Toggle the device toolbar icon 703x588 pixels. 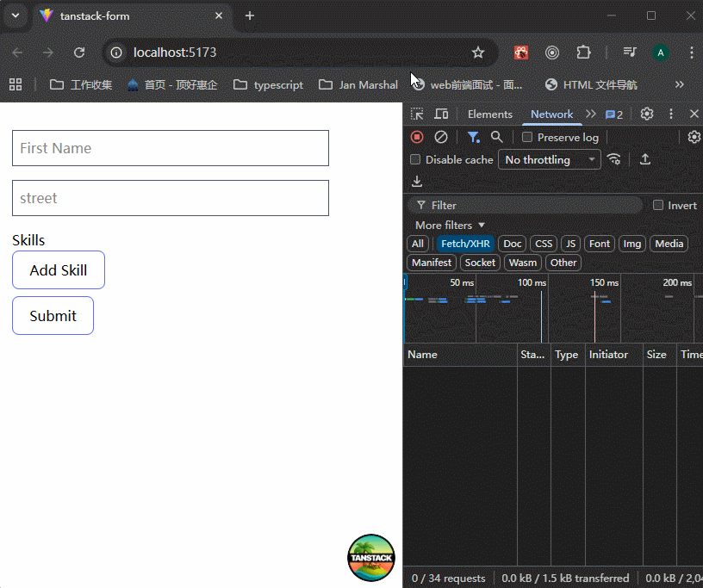[x=441, y=115]
